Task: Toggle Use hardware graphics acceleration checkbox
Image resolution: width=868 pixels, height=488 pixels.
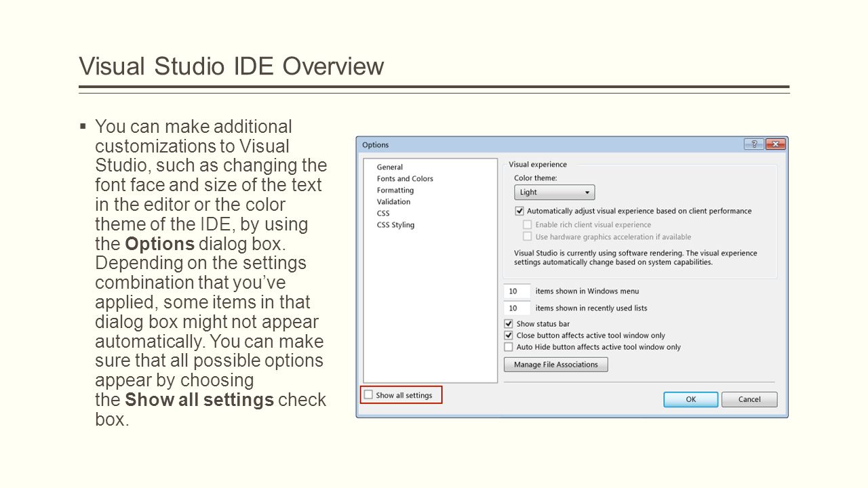Action: (x=527, y=237)
